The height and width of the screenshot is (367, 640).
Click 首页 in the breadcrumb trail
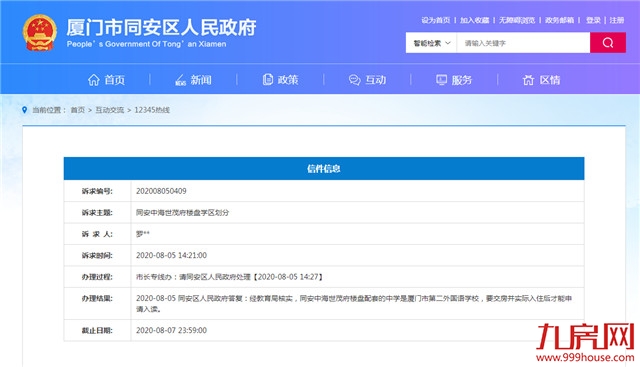(78, 110)
